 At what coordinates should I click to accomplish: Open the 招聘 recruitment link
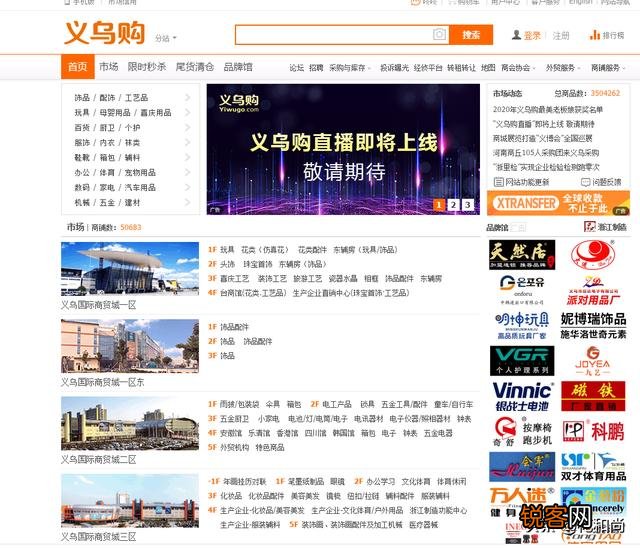click(x=316, y=68)
